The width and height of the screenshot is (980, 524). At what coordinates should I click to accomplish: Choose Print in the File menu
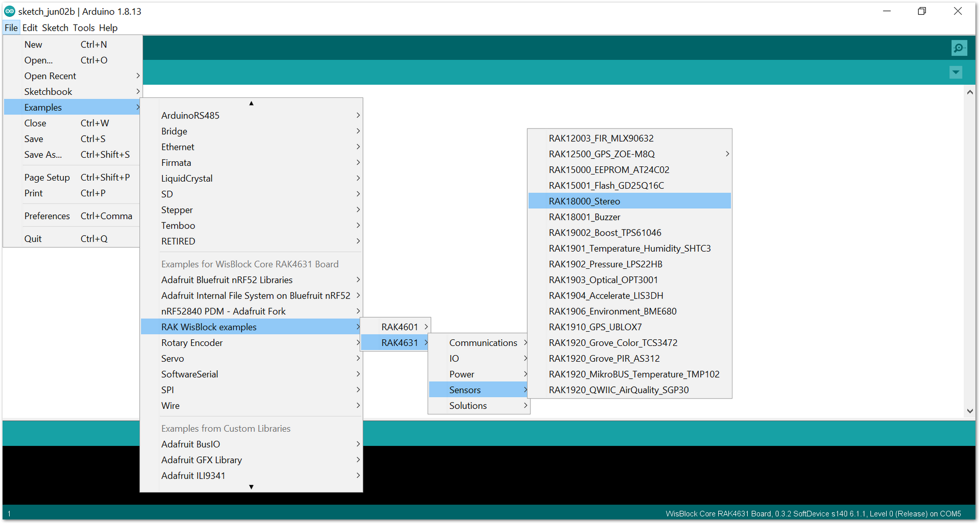[72, 193]
